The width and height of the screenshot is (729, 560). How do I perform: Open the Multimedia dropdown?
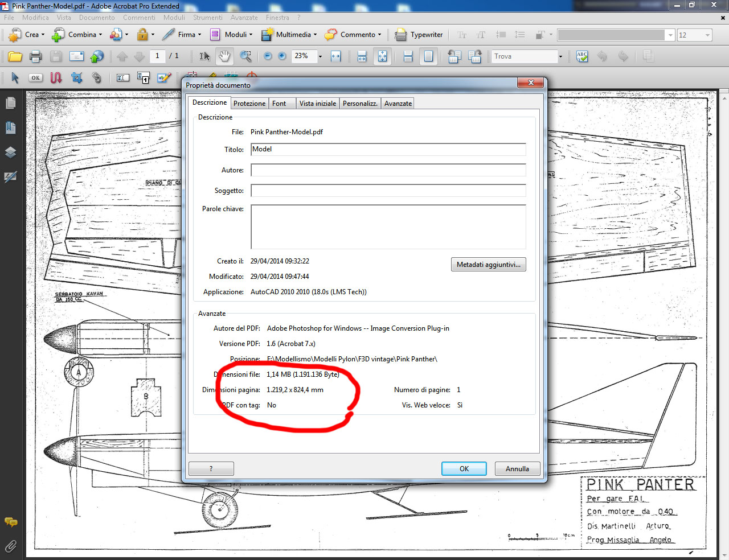[x=289, y=35]
